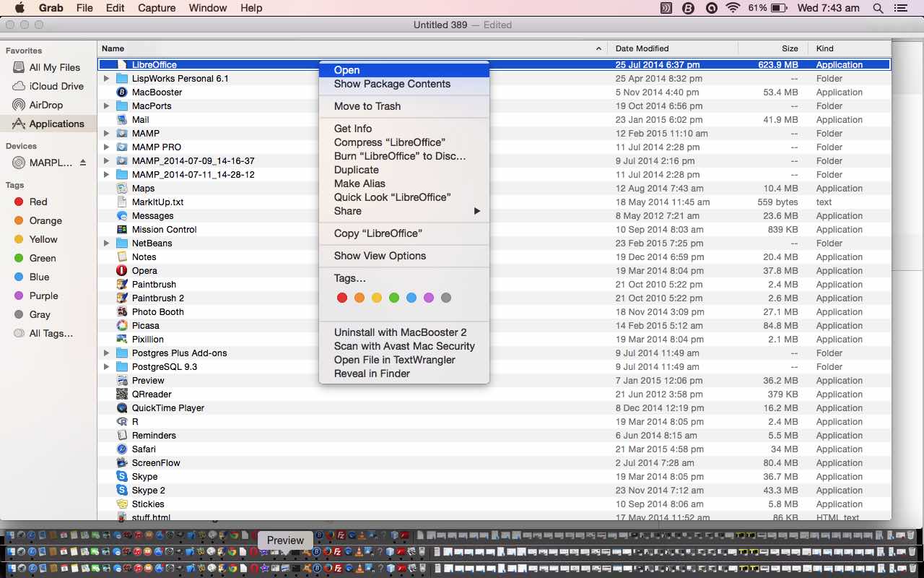Click the Messages app icon
Screen dimensions: 924x578
tap(122, 216)
